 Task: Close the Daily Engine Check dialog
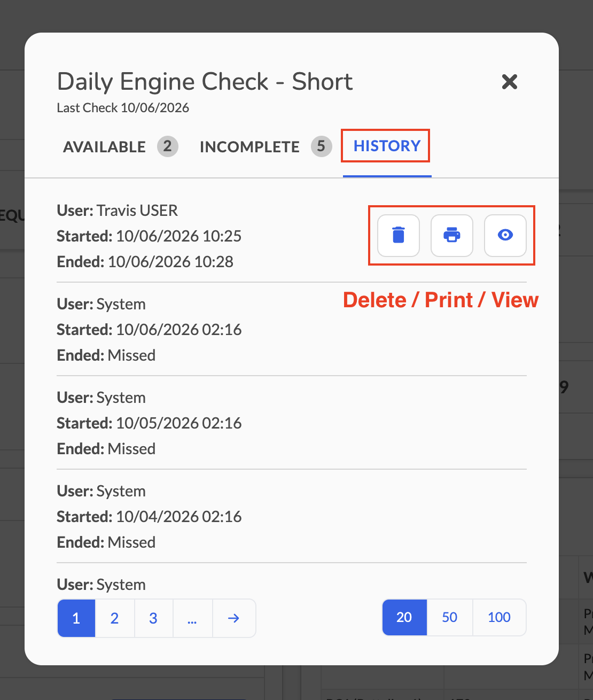(x=510, y=82)
